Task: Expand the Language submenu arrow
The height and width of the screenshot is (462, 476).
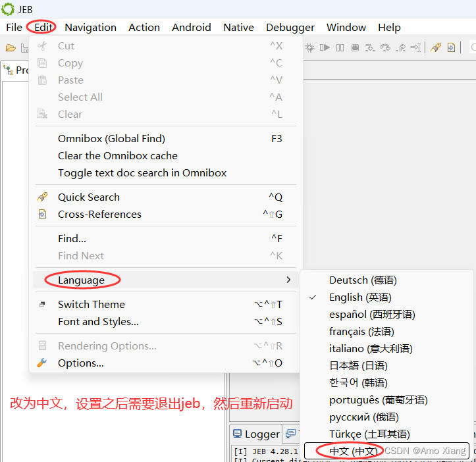Action: [x=288, y=280]
